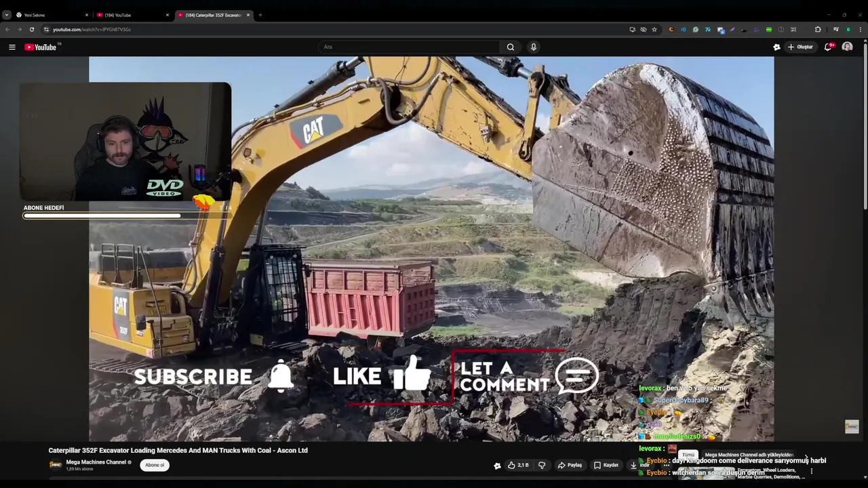868x488 pixels.
Task: Open the Extensions puzzle icon
Action: [818, 29]
